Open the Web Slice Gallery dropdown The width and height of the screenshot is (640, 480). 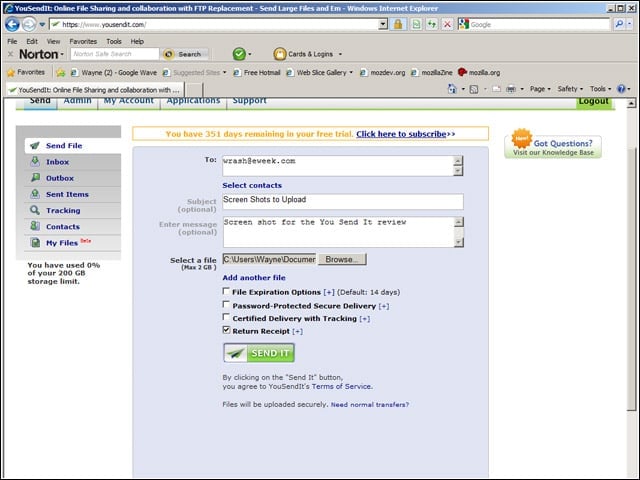pyautogui.click(x=351, y=73)
